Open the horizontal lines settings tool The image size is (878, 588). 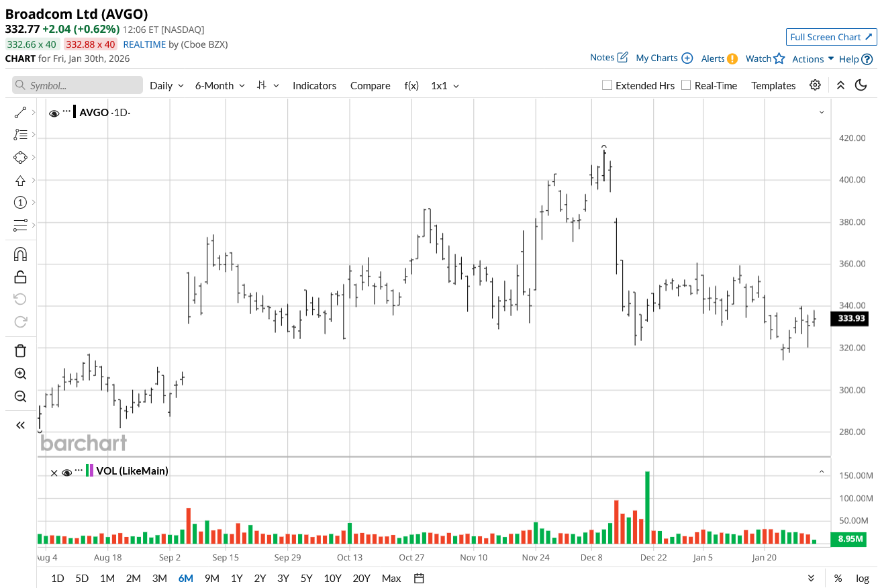(20, 225)
